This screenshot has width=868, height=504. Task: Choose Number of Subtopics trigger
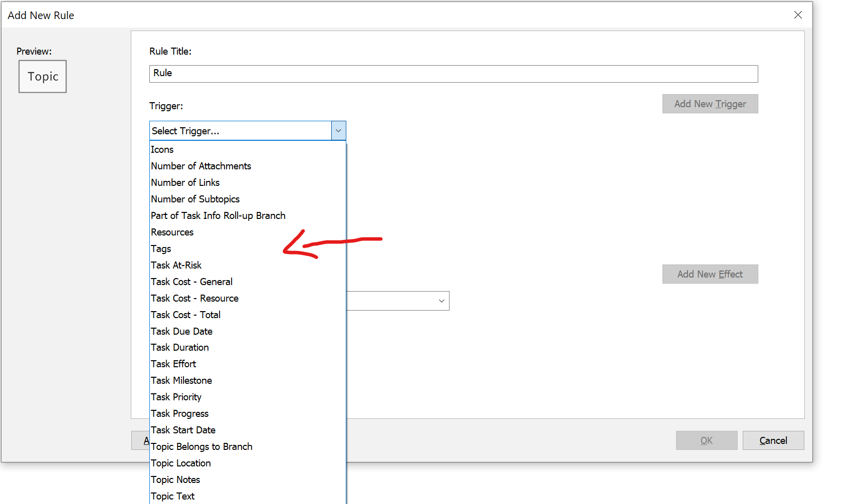pyautogui.click(x=195, y=199)
